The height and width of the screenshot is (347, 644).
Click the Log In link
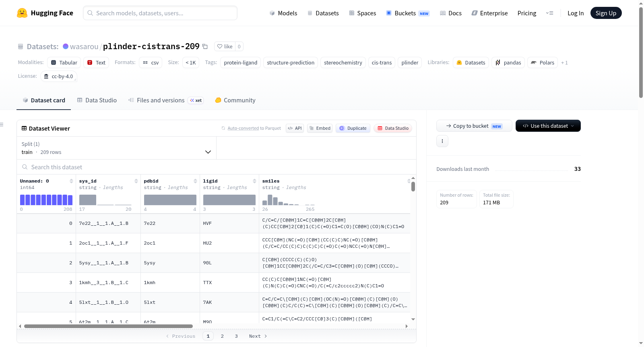coord(576,13)
